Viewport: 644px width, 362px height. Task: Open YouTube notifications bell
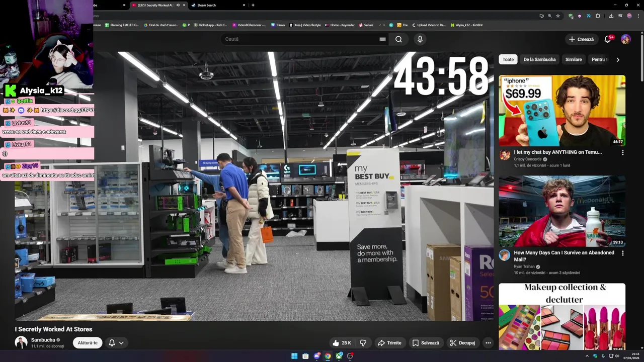pyautogui.click(x=608, y=39)
